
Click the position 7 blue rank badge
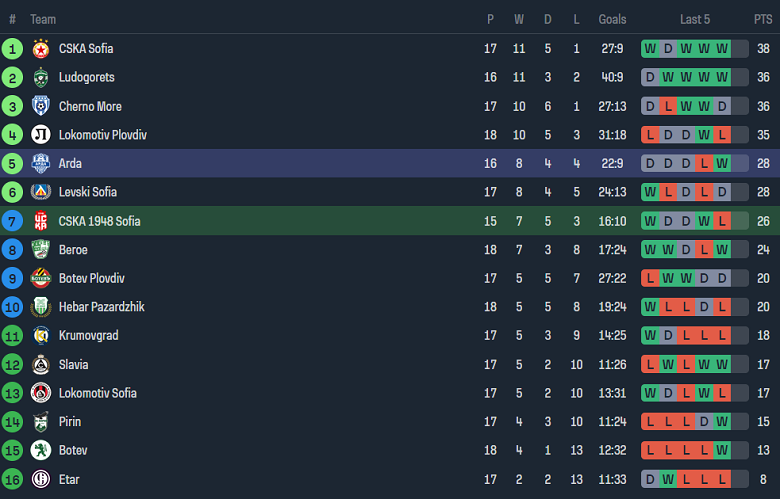12,221
